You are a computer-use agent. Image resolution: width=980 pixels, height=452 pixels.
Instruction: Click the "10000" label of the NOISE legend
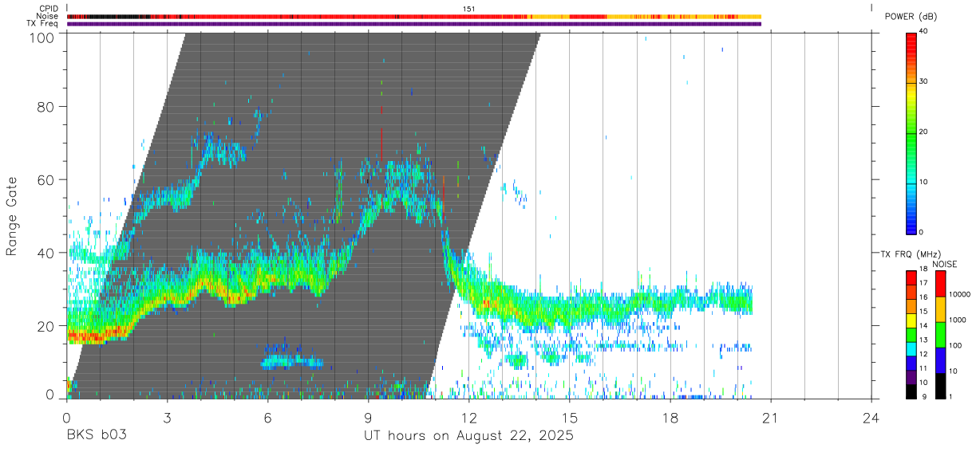pyautogui.click(x=960, y=295)
